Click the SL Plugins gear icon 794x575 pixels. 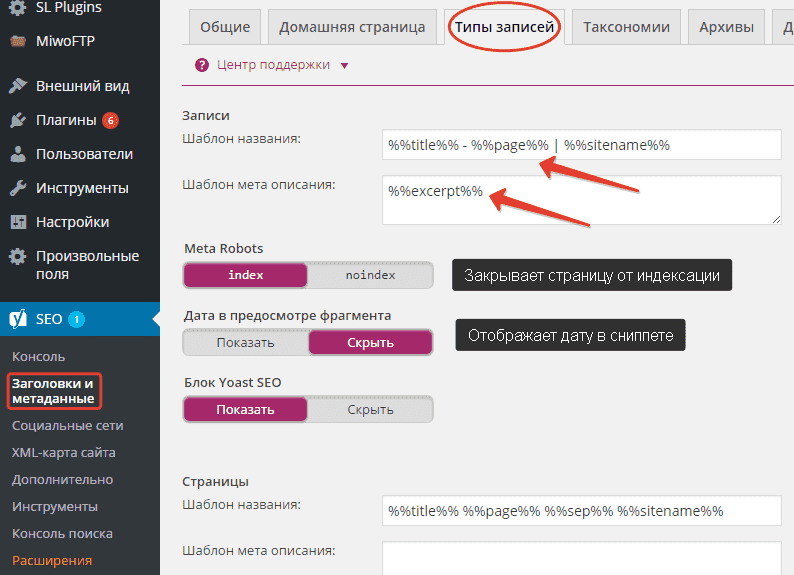(x=18, y=8)
